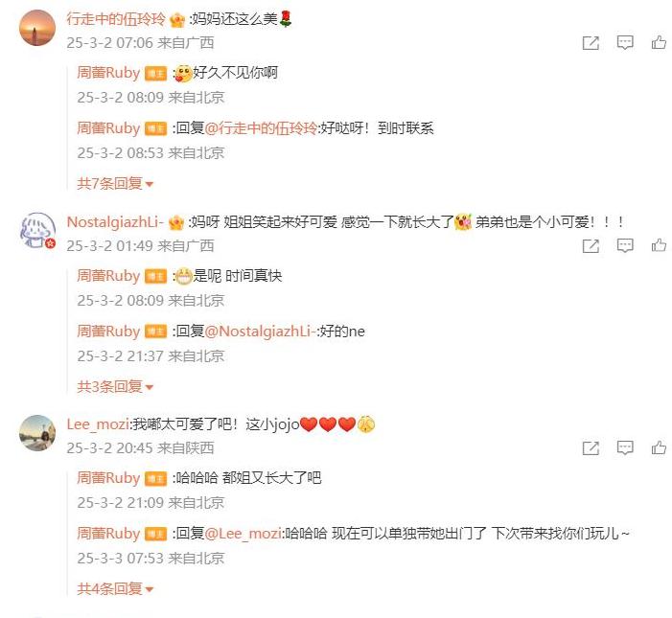
Task: Click the @Lee_mozi mention in reply
Action: point(243,534)
